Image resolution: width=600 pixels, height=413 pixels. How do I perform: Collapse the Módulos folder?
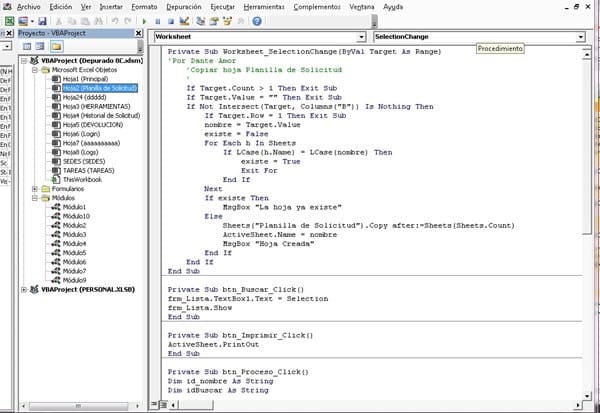click(35, 197)
